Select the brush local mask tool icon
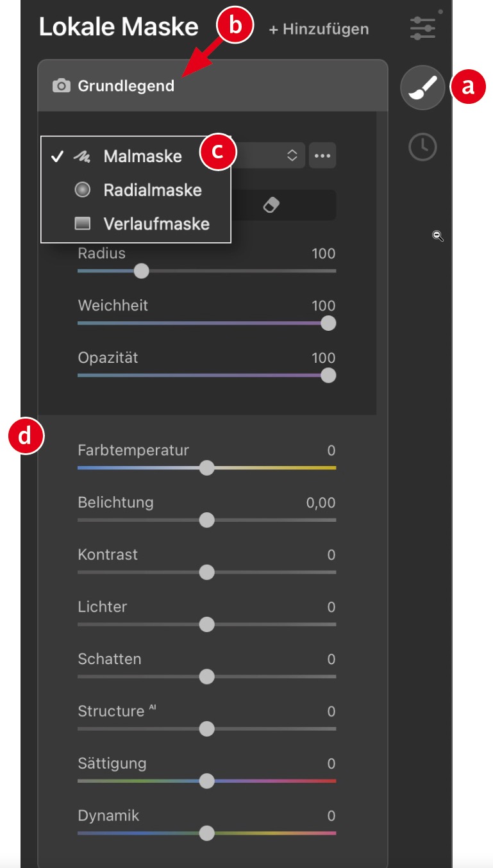Image resolution: width=493 pixels, height=868 pixels. click(x=422, y=88)
